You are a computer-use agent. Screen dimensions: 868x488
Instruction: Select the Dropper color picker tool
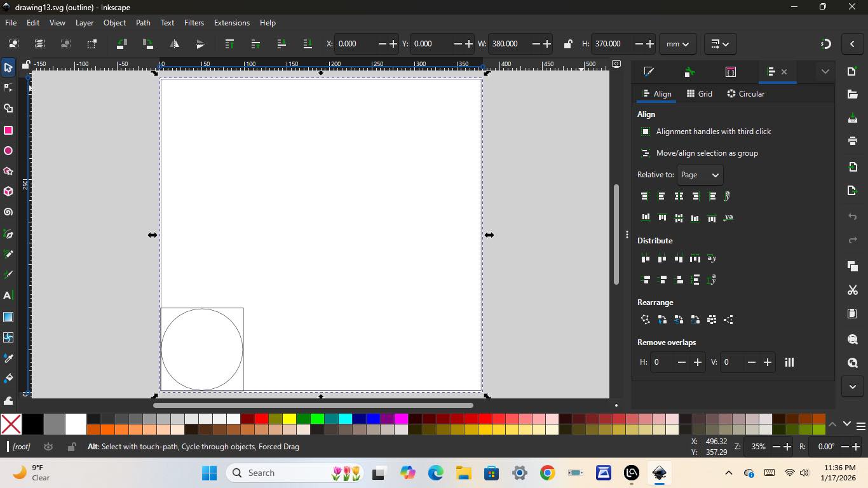pos(8,358)
